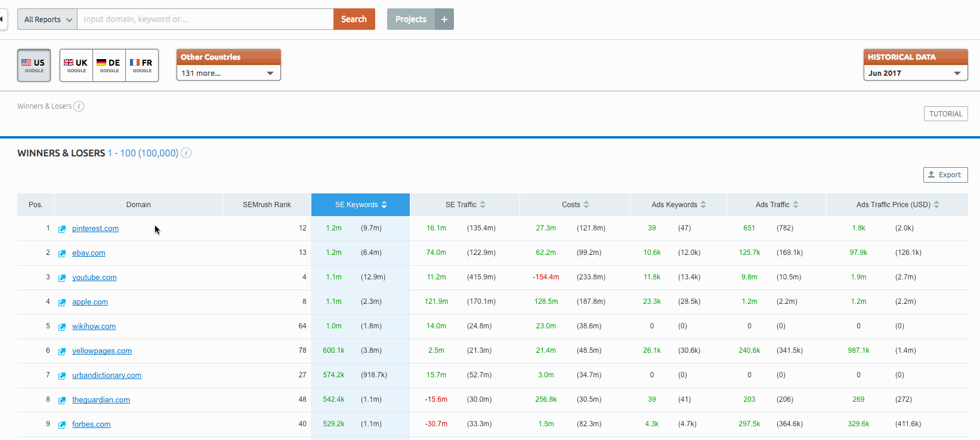Open external link icon beside forbes.com
The image size is (980, 440).
coord(62,425)
